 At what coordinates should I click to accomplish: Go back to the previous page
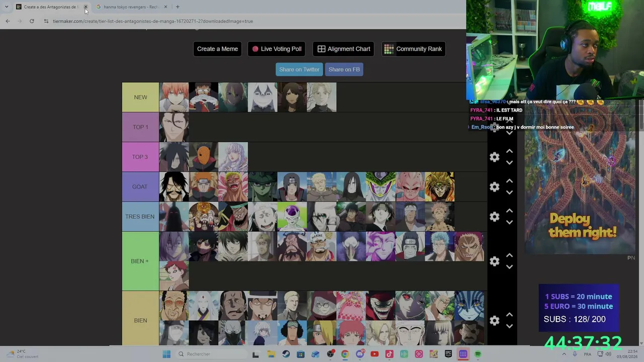pos(8,21)
